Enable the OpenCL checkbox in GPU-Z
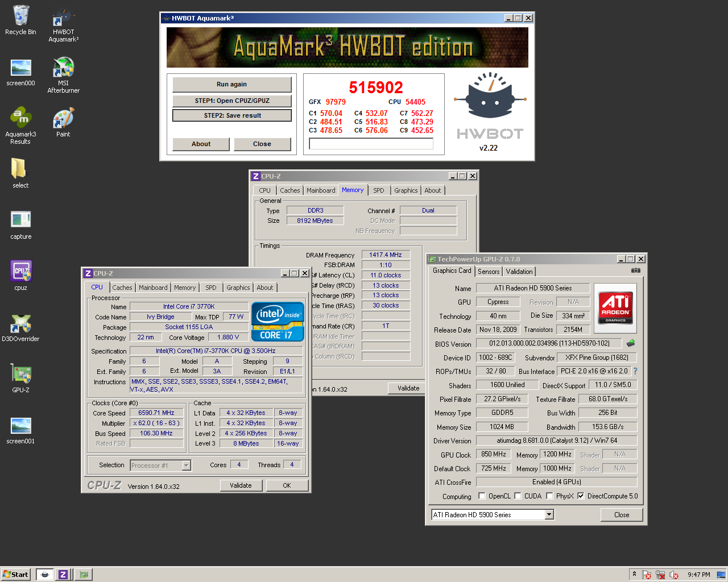 coord(482,496)
